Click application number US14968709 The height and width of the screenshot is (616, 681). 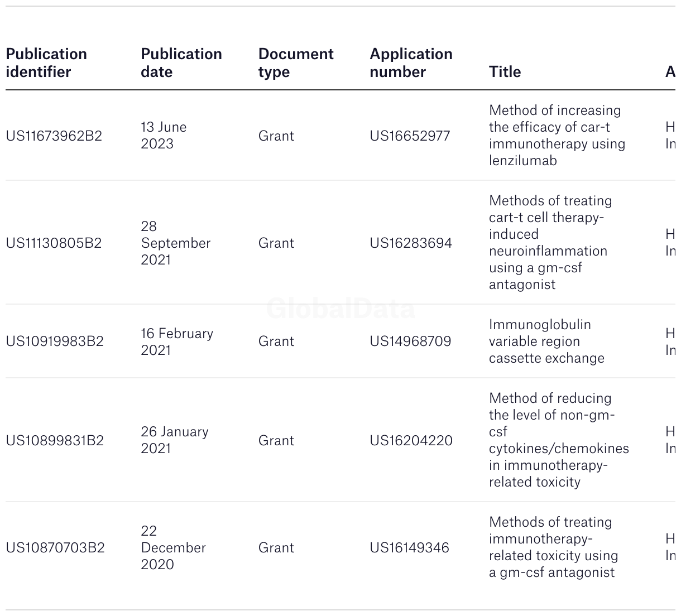[410, 341]
